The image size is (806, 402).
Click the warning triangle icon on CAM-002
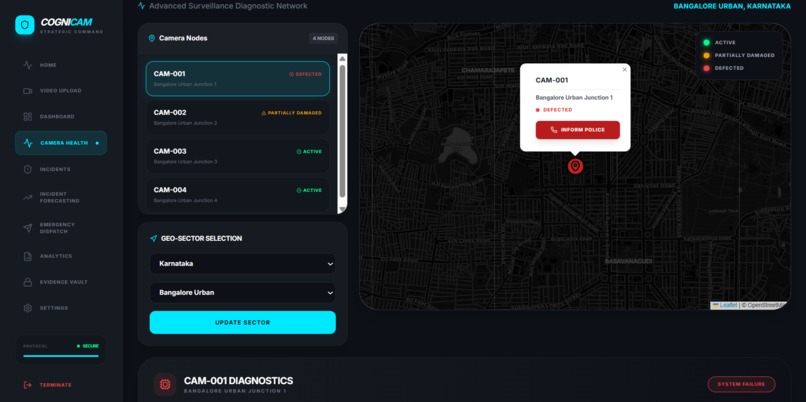pyautogui.click(x=264, y=113)
